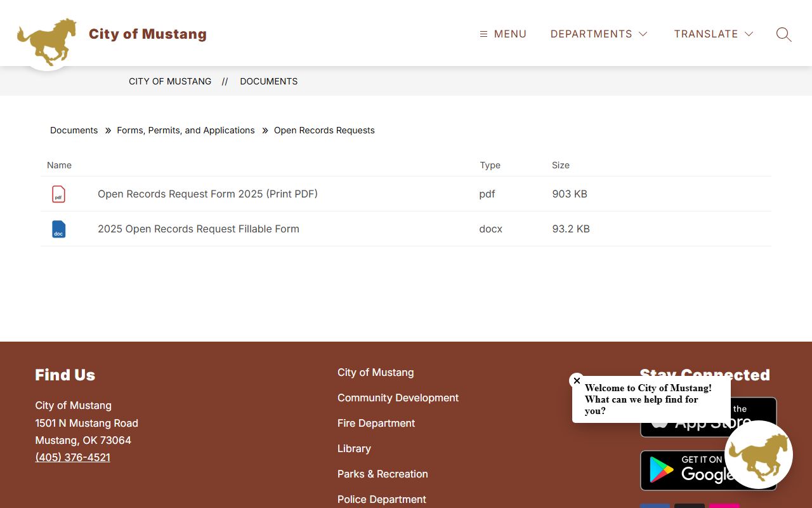Click the blue doc file icon
This screenshot has height=508, width=812.
tap(58, 229)
